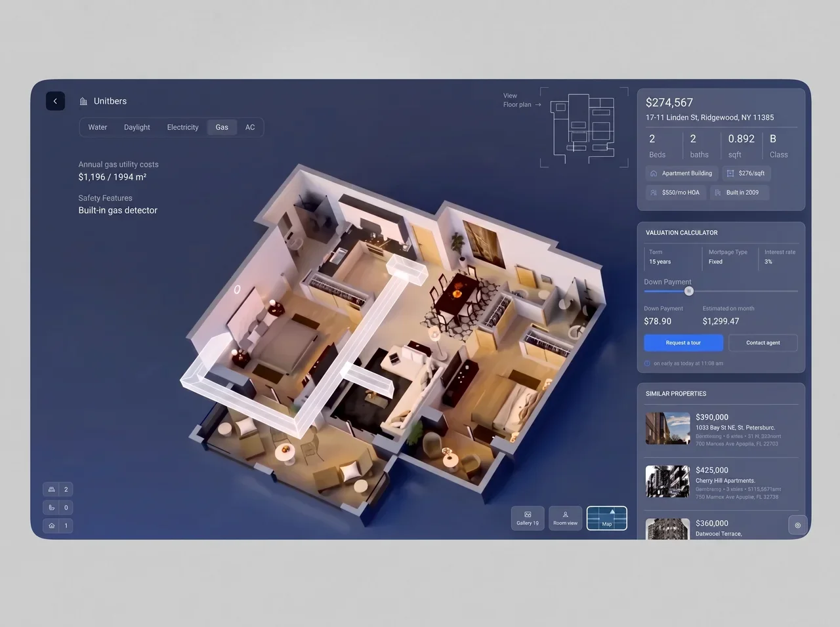Click the Down Payment slider handle
Image resolution: width=840 pixels, height=627 pixels.
[x=688, y=291]
